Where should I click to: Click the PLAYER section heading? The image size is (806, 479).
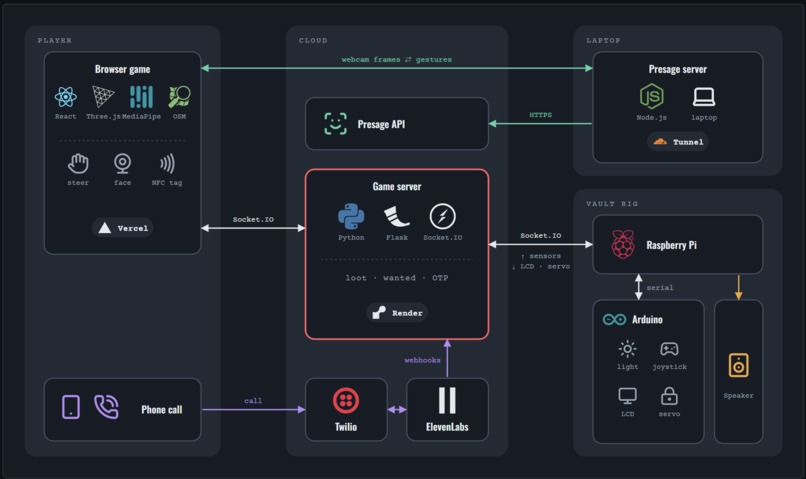[54, 40]
